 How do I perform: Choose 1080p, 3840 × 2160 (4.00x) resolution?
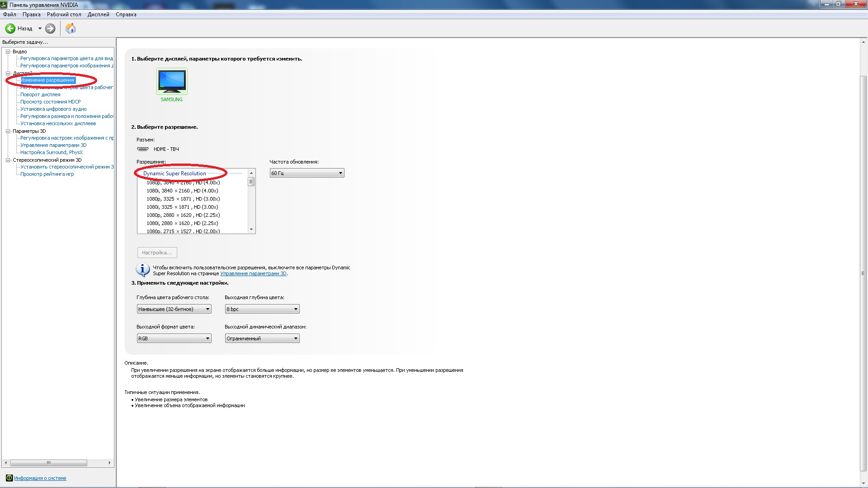(x=183, y=183)
